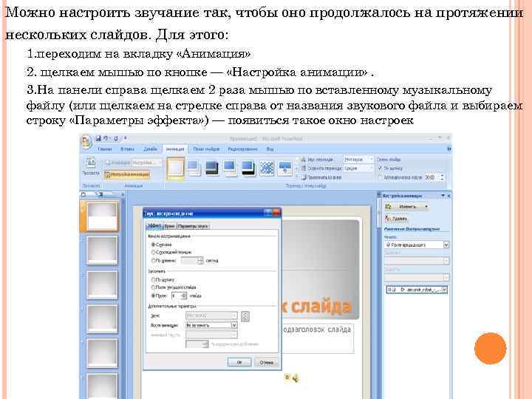This screenshot has height=399, width=532.
Task: Click the slide count stepper after 'После'
Action: [184, 296]
